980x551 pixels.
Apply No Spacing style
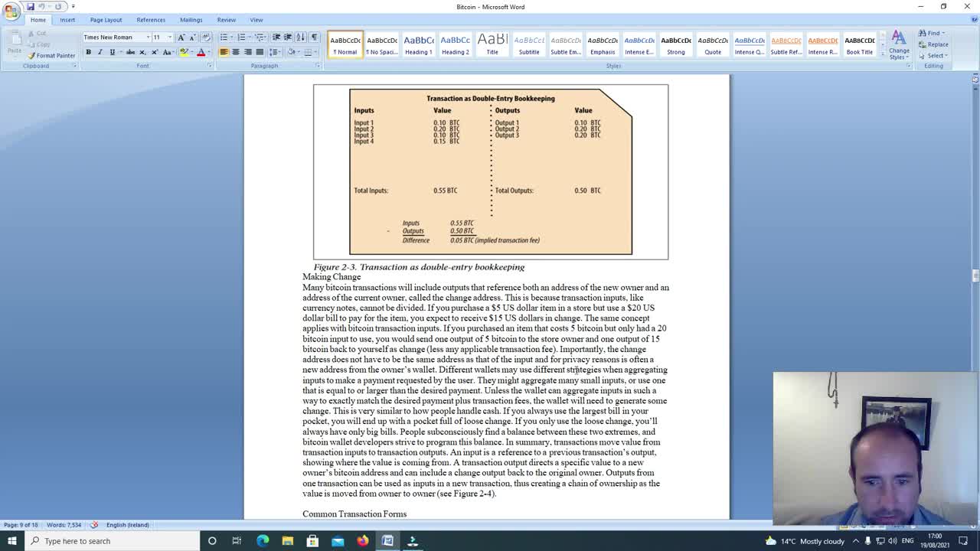381,44
